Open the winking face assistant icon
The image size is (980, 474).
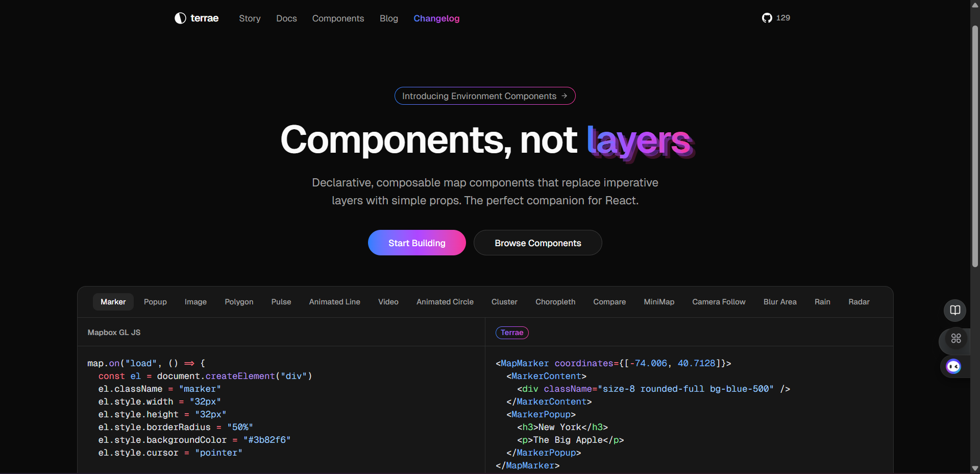coord(953,366)
